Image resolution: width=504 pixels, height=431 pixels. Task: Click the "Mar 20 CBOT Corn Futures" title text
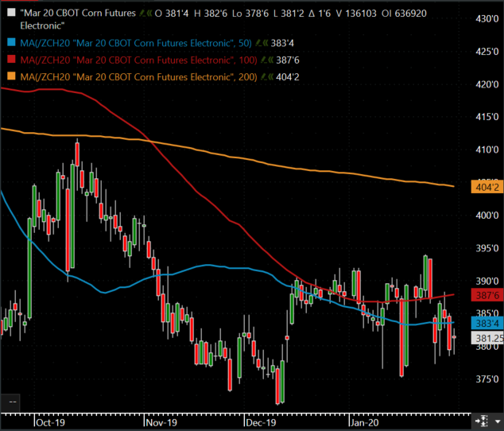pos(78,14)
